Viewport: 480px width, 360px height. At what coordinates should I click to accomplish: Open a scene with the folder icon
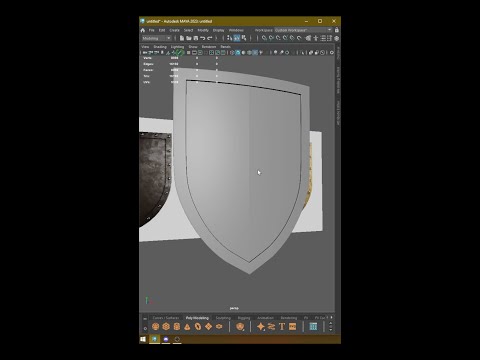(x=189, y=38)
